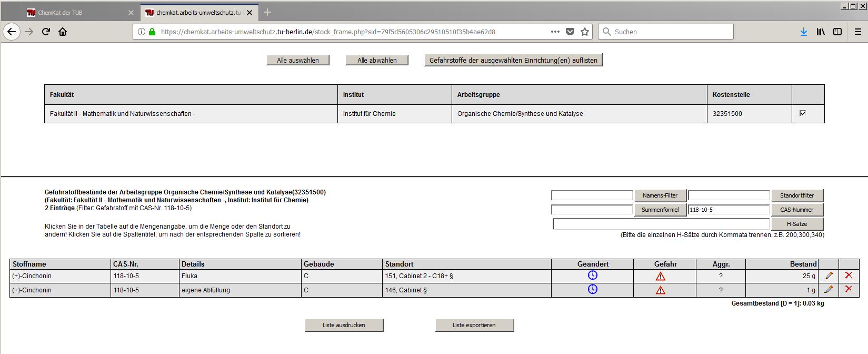Click the Liste ausdrucken button
This screenshot has width=868, height=354.
coord(344,325)
